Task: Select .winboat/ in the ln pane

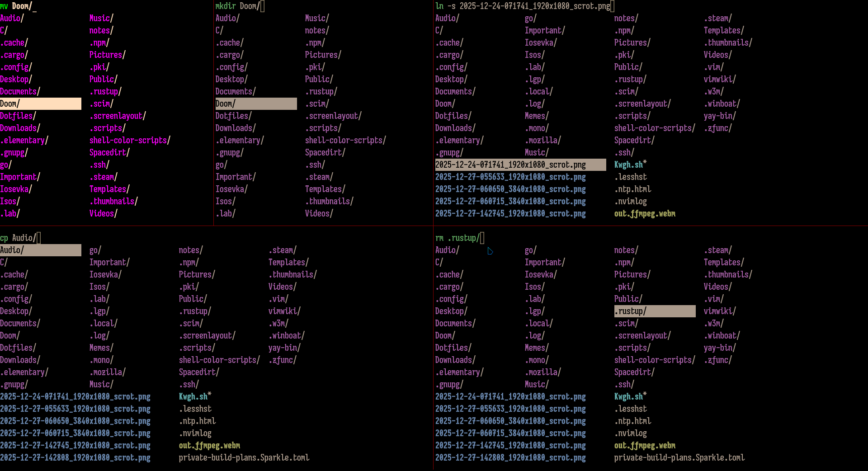Action: point(722,104)
